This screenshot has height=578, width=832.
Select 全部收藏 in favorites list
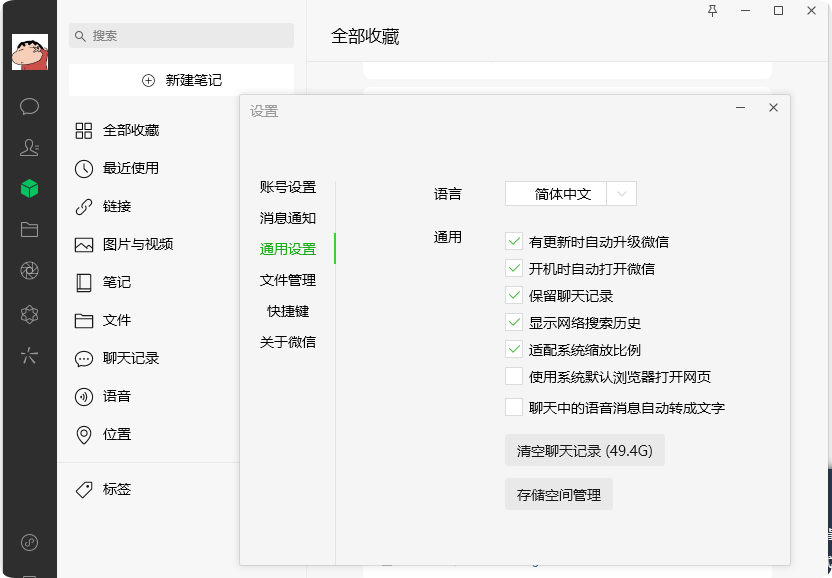tap(131, 131)
